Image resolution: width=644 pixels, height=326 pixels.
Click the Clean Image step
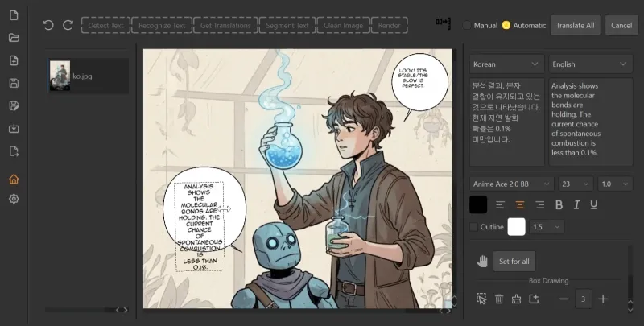(x=343, y=25)
